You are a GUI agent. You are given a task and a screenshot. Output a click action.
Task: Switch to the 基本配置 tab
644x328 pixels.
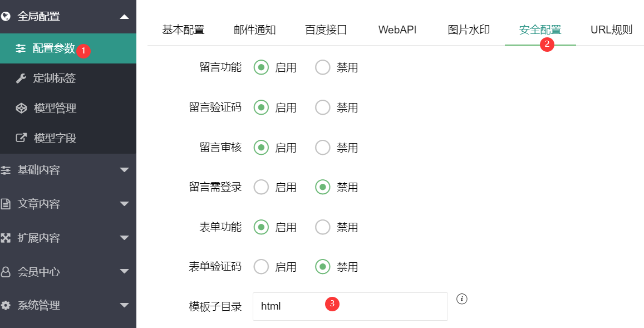183,30
